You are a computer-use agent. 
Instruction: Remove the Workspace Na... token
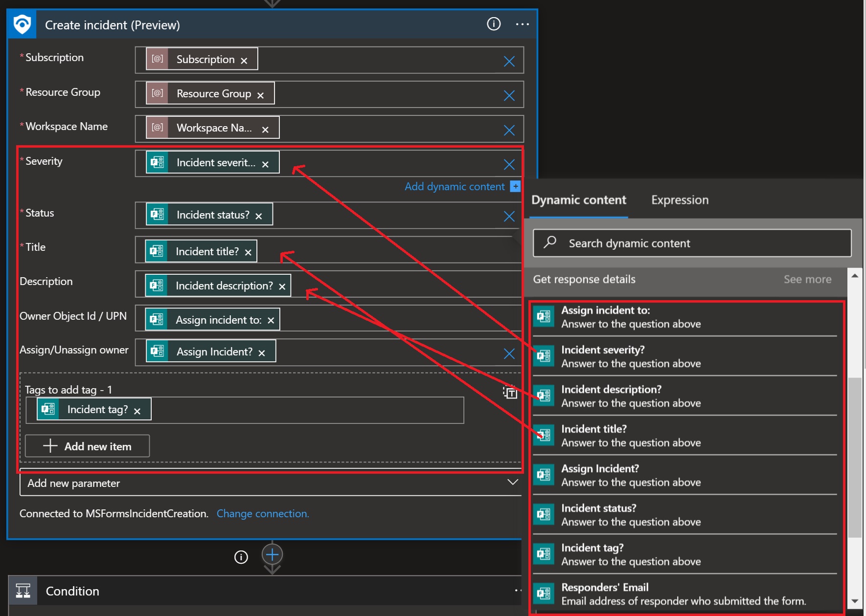coord(265,130)
